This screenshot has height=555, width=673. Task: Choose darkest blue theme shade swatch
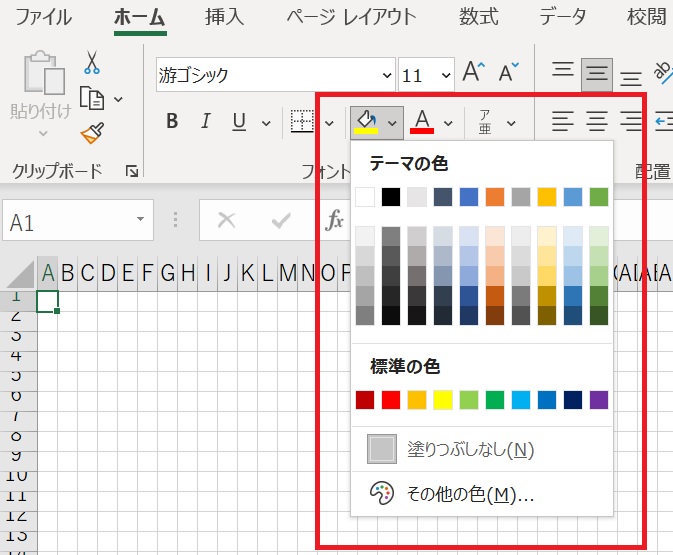click(x=469, y=315)
